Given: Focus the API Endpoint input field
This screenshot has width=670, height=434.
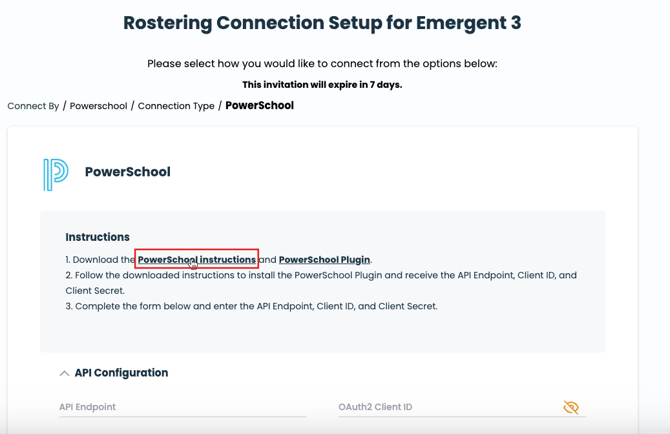Looking at the screenshot, I should tap(182, 407).
